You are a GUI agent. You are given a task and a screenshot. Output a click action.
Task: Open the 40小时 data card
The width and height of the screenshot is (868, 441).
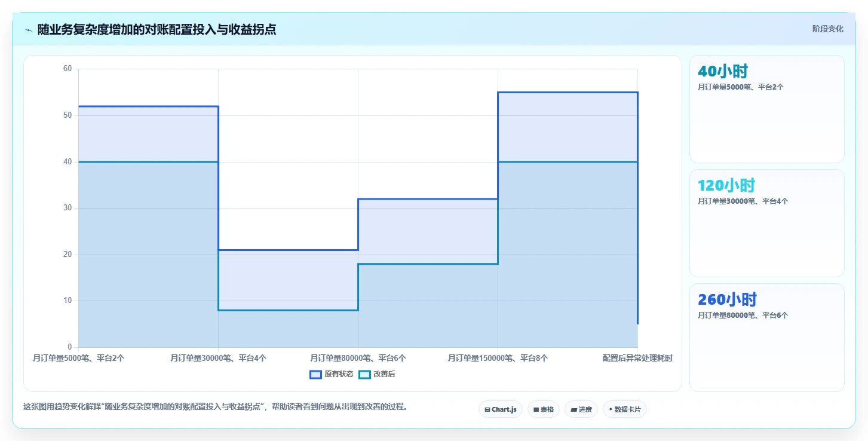[x=767, y=109]
